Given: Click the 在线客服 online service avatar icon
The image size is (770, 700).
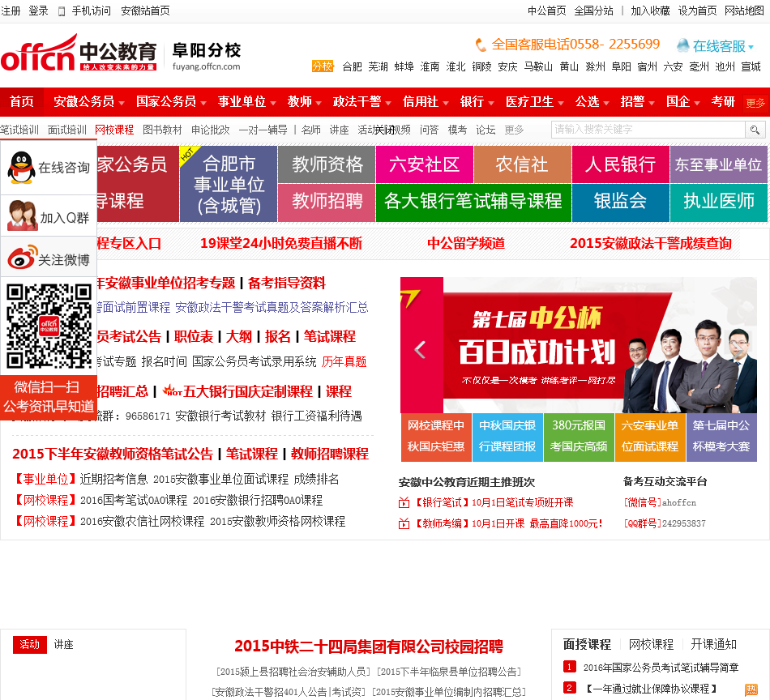Looking at the screenshot, I should pos(682,45).
